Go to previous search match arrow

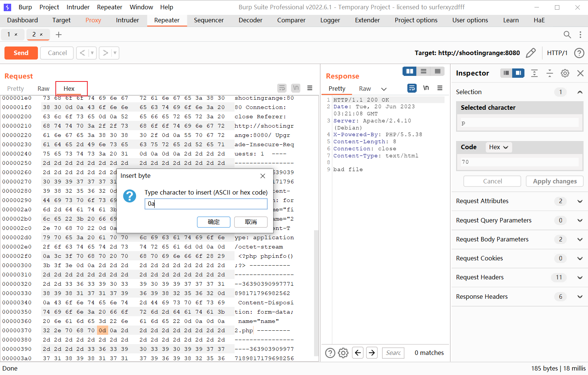(358, 353)
